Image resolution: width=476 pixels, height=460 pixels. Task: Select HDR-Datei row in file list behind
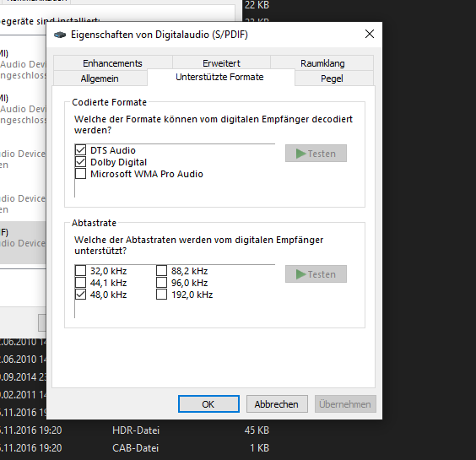tap(135, 430)
